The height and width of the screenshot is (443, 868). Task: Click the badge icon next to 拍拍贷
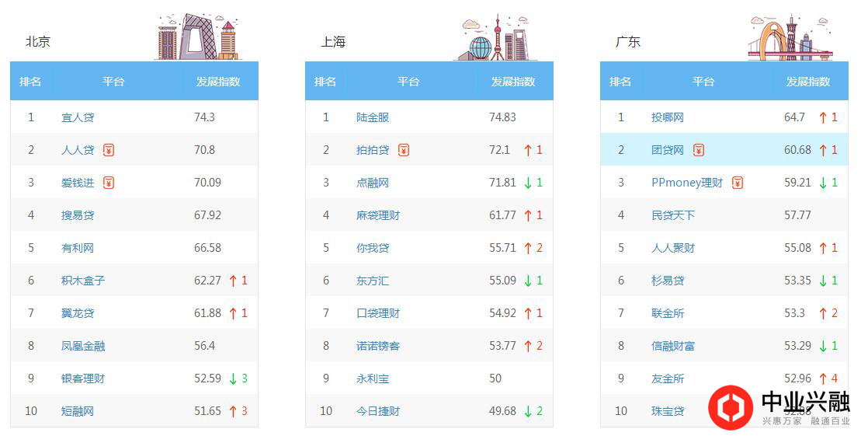(x=404, y=150)
